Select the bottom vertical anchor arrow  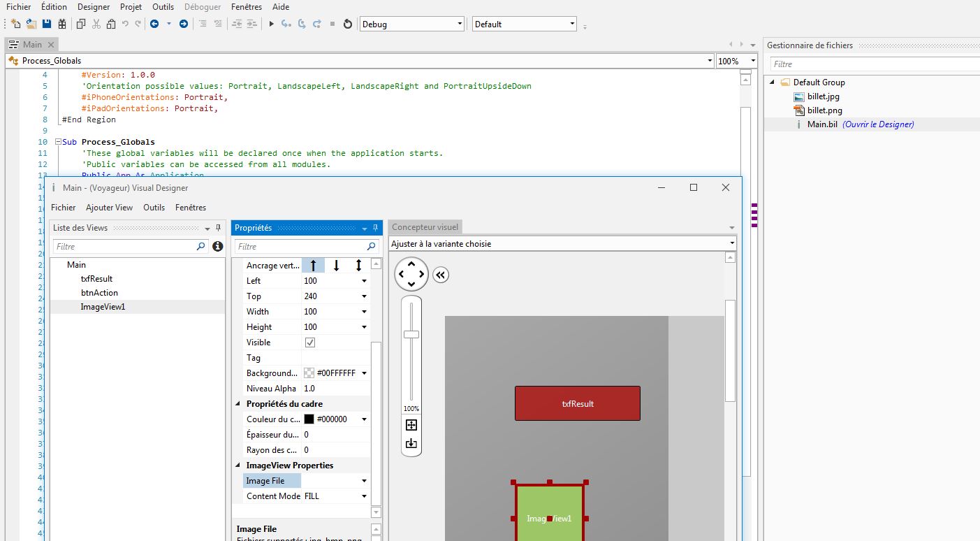pyautogui.click(x=336, y=266)
